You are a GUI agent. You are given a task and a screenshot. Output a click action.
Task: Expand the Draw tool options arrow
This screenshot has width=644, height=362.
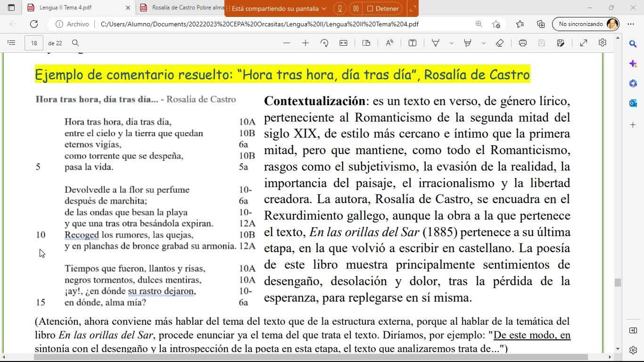click(451, 43)
